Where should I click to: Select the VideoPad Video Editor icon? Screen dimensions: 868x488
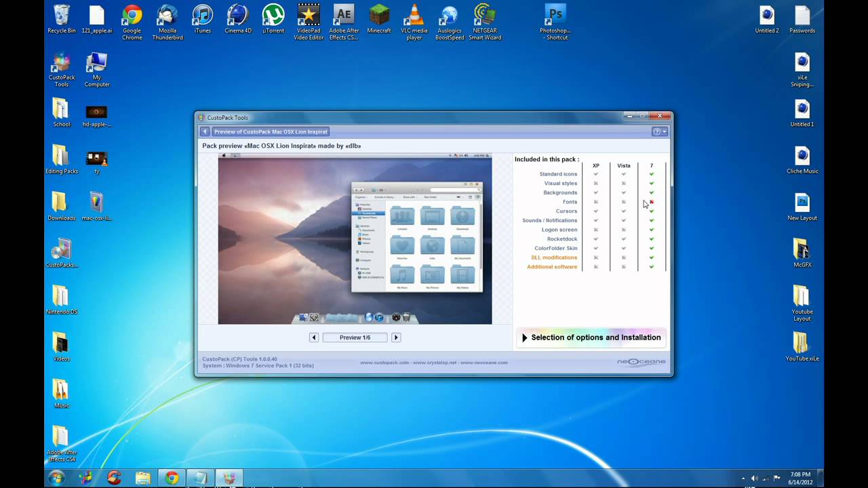coord(309,22)
